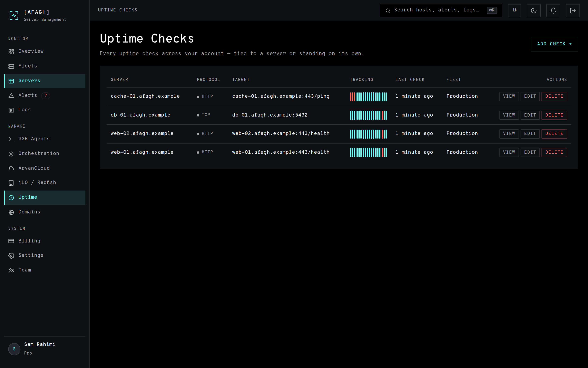Focus the search hosts input field
Image resolution: width=588 pixels, height=368 pixels.
click(441, 10)
